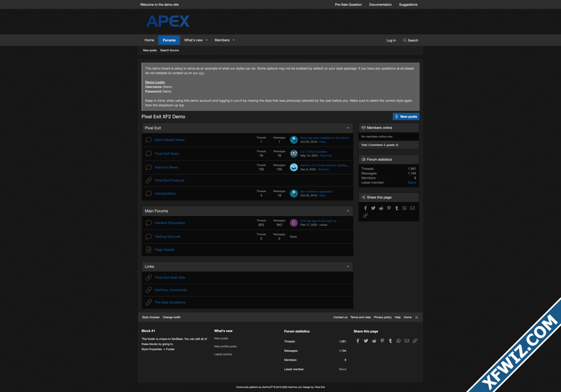The height and width of the screenshot is (392, 561).
Task: Go to the Home navigation tab
Action: point(149,40)
